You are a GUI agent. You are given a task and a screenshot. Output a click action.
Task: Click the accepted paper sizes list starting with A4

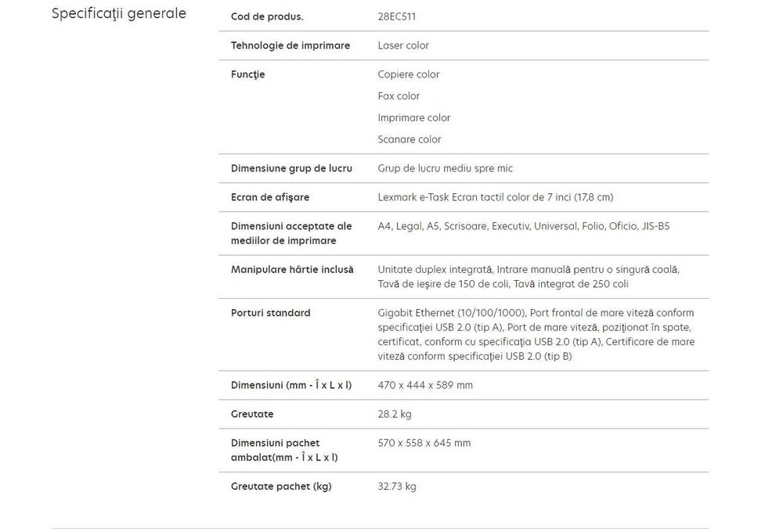(x=523, y=226)
